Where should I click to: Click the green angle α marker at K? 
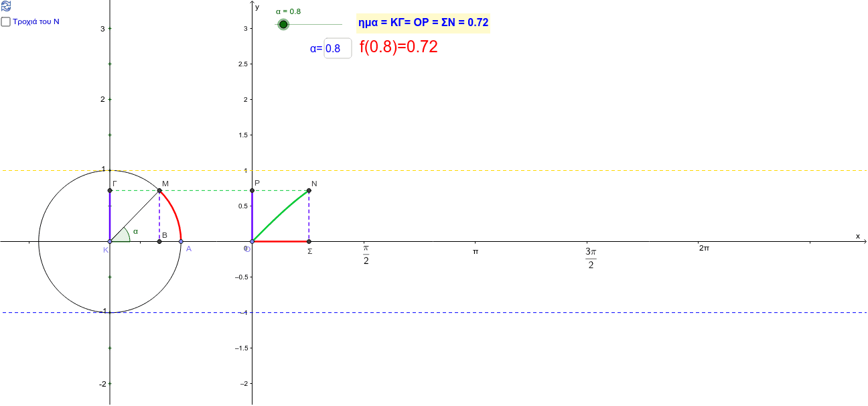[x=122, y=234]
